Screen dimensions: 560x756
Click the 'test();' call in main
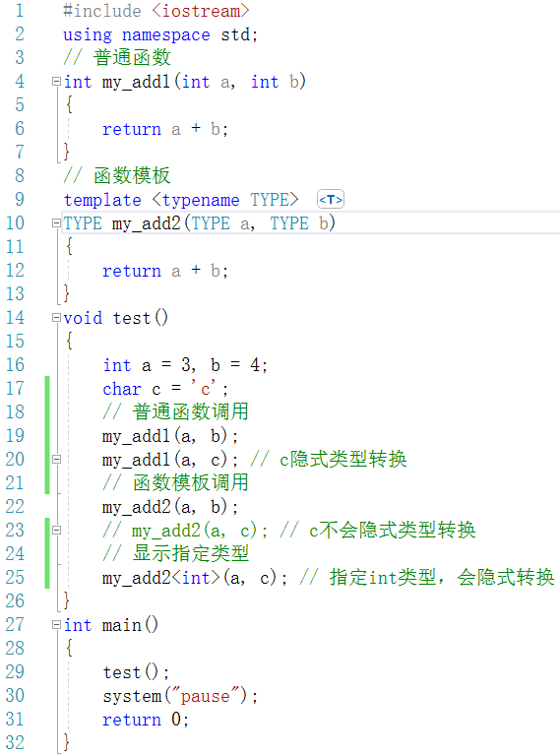click(136, 672)
